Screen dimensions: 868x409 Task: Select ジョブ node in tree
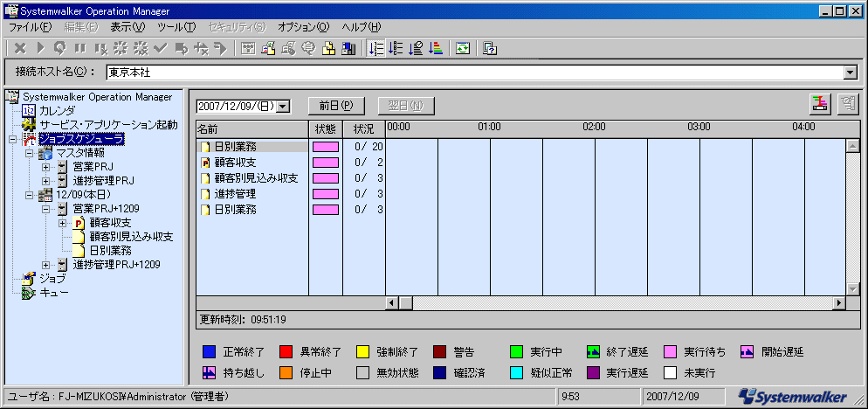(x=52, y=278)
